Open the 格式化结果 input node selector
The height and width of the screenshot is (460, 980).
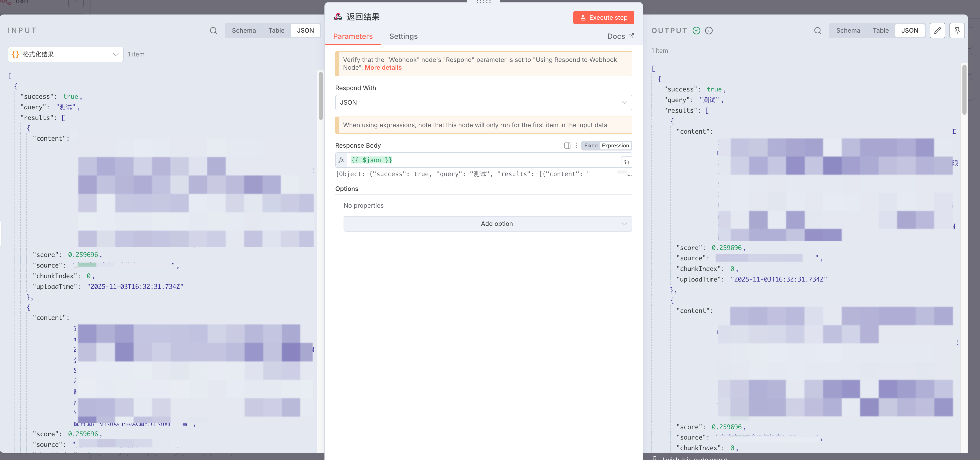pyautogui.click(x=65, y=54)
